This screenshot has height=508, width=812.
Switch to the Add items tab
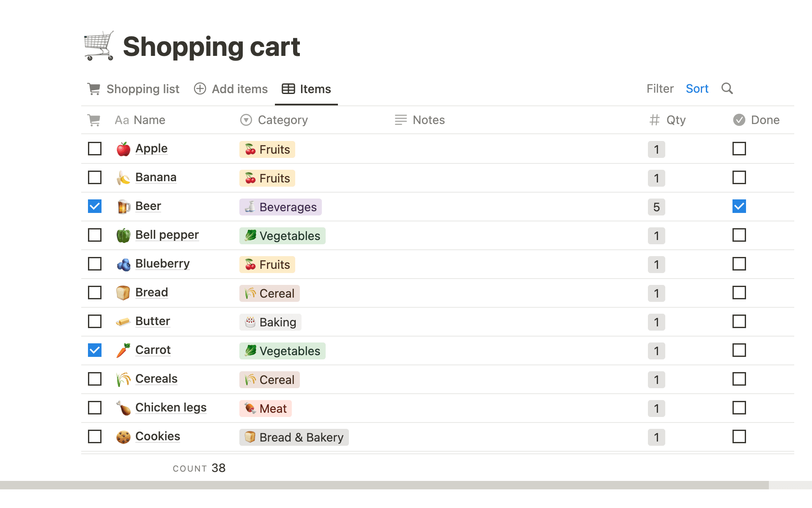[239, 89]
